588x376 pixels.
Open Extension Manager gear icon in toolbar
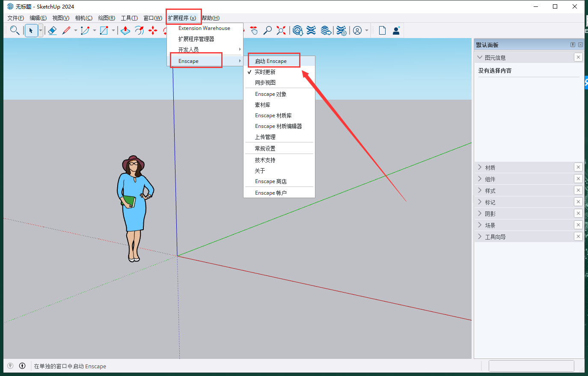click(x=341, y=30)
